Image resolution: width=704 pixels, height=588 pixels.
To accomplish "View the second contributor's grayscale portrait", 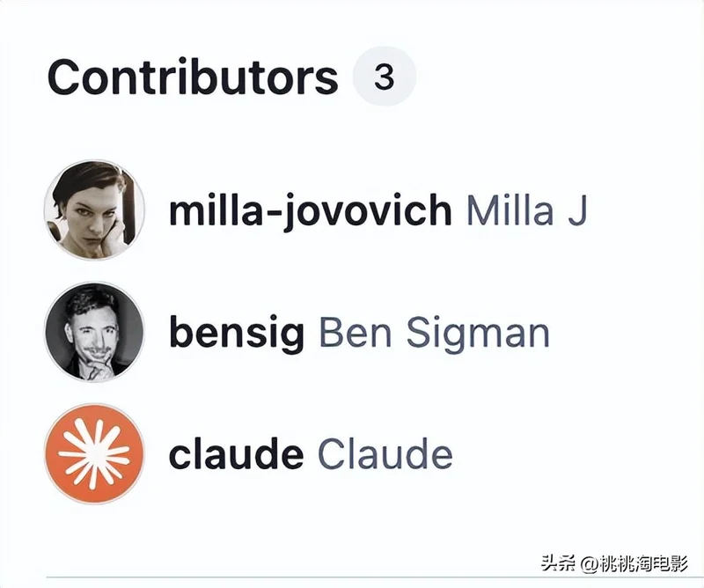I will (x=94, y=333).
